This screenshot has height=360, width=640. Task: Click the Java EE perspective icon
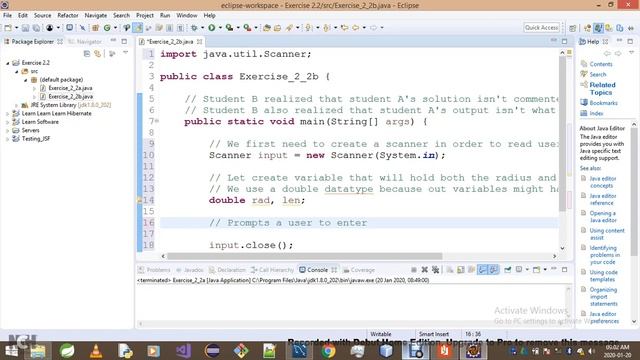[x=587, y=28]
